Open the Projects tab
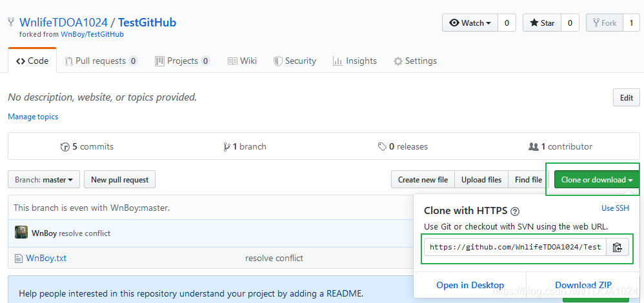Screen dimensions: 644x303 click(x=183, y=61)
